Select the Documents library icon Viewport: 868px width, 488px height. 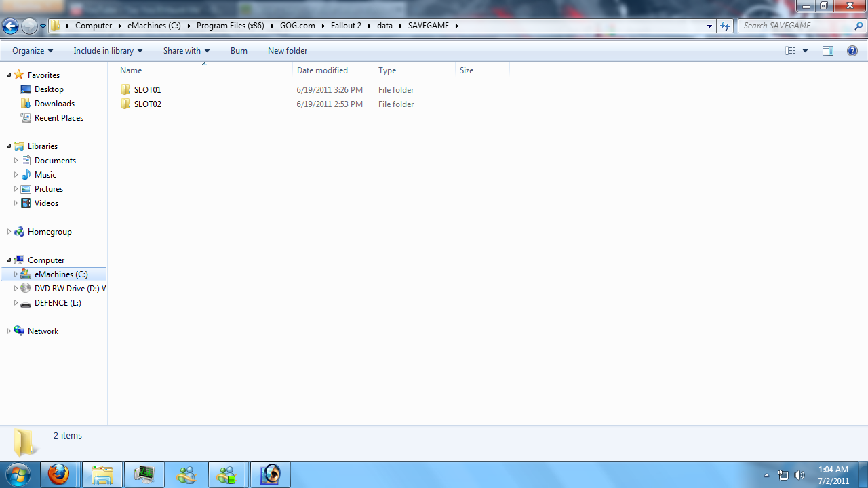(x=26, y=161)
